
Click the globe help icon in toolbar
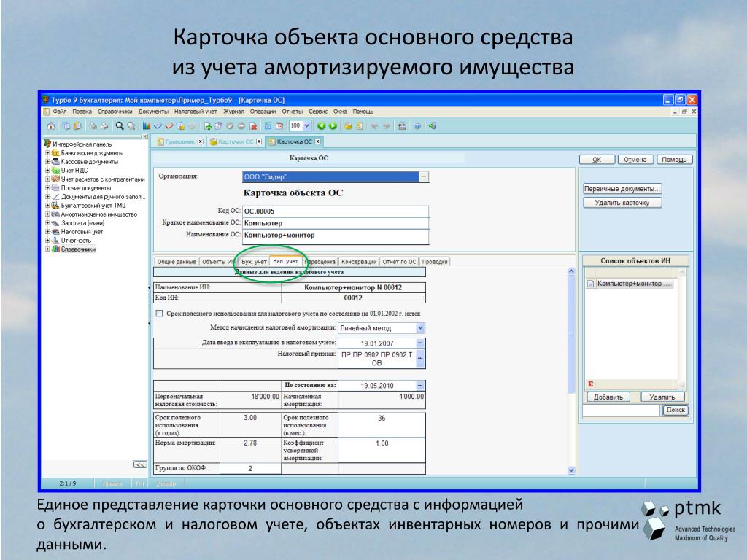417,126
